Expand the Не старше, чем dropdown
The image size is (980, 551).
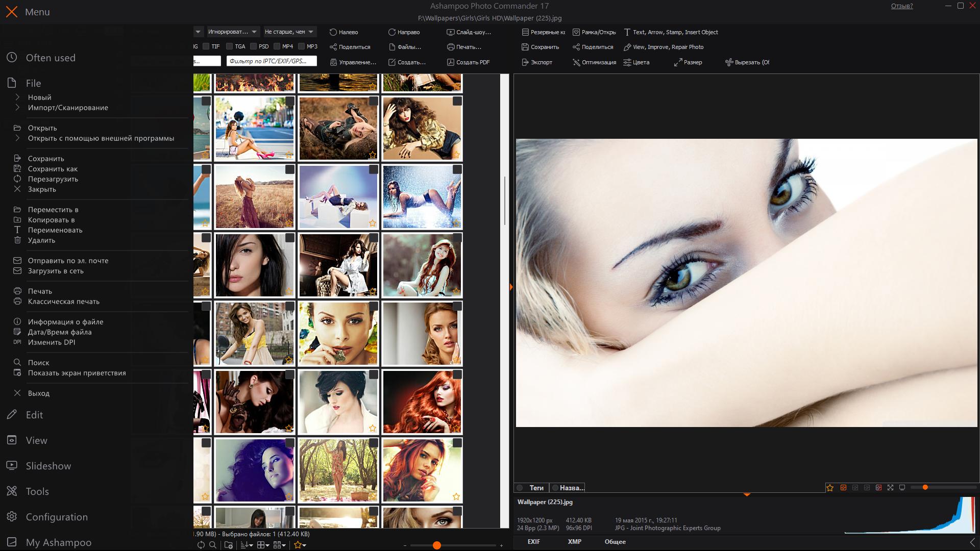[x=290, y=32]
